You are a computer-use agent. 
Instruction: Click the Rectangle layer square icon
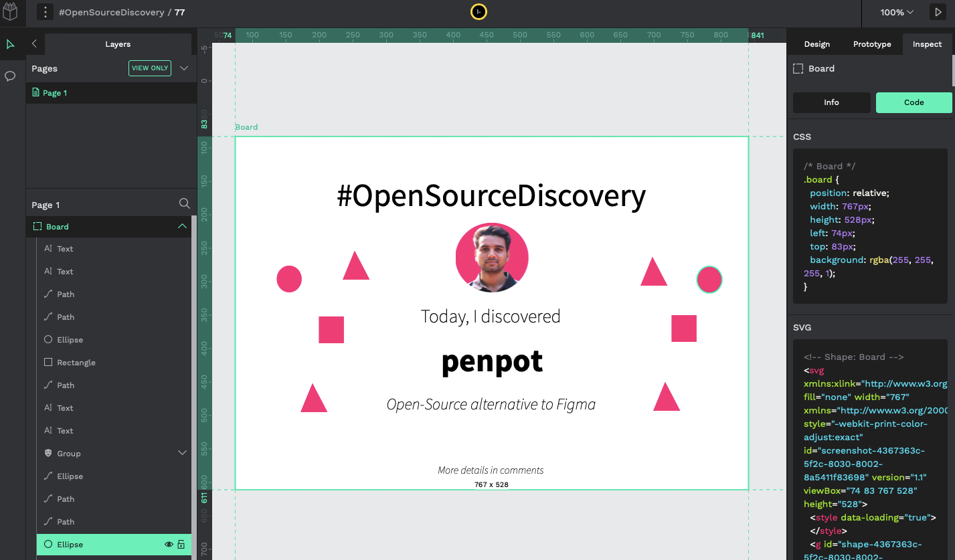click(48, 363)
